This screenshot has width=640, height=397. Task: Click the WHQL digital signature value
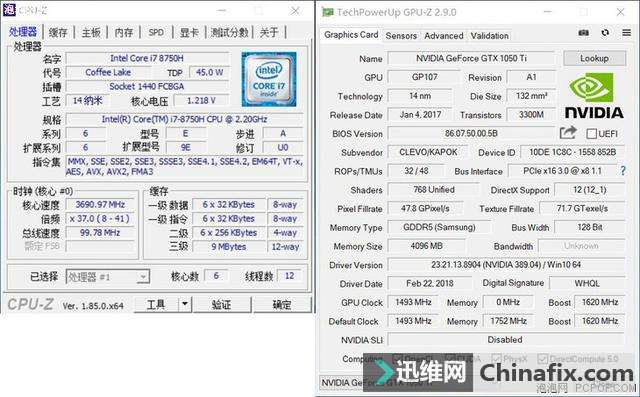tap(587, 283)
